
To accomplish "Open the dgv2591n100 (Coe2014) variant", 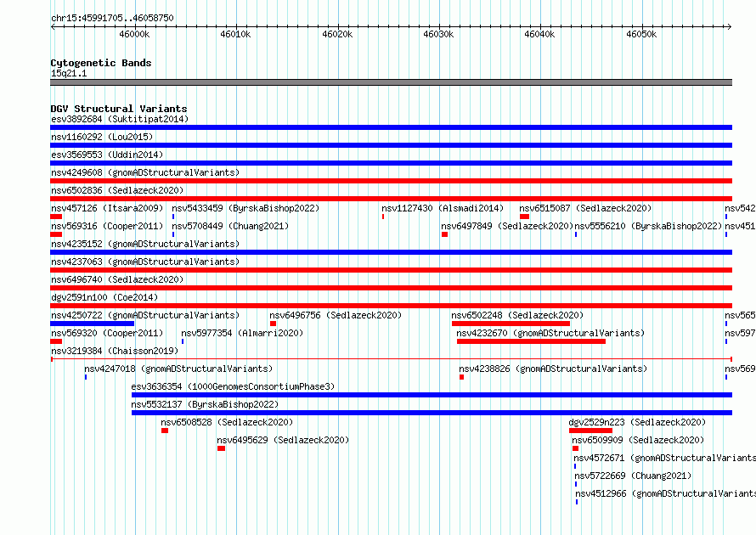I will 104,297.
